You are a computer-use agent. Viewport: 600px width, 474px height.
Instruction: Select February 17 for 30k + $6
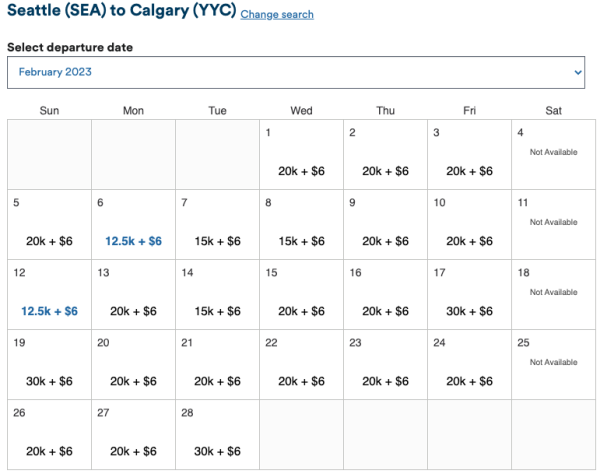click(469, 311)
